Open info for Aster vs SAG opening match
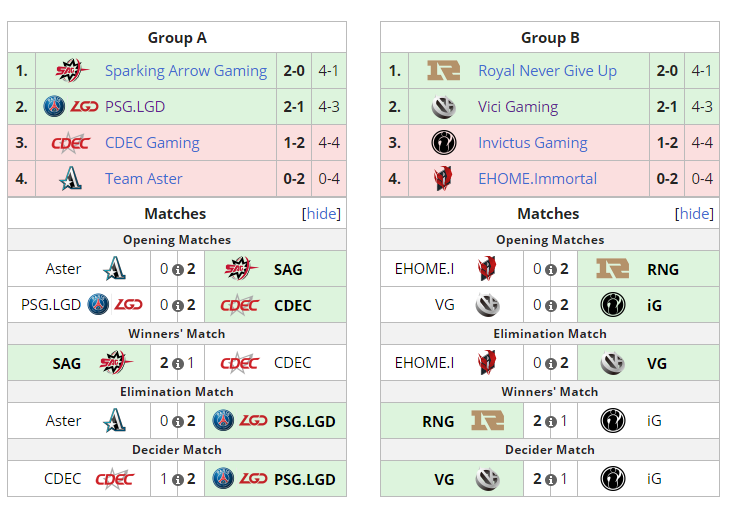 177,269
